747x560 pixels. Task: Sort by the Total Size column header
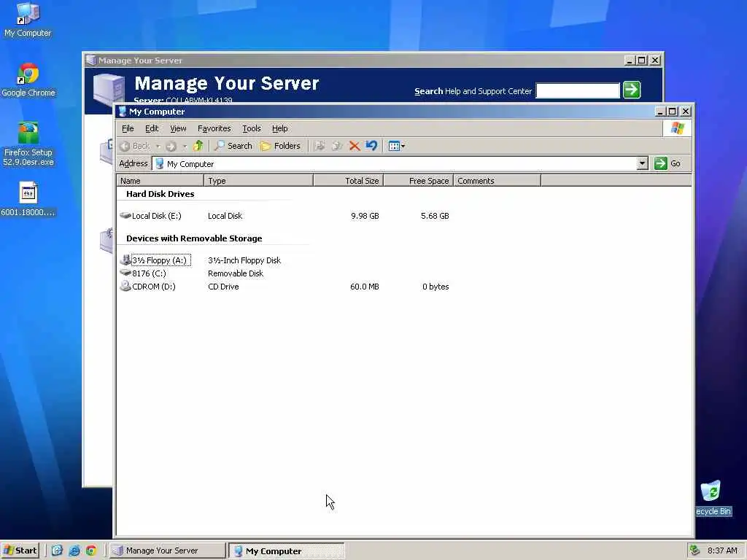coord(348,181)
